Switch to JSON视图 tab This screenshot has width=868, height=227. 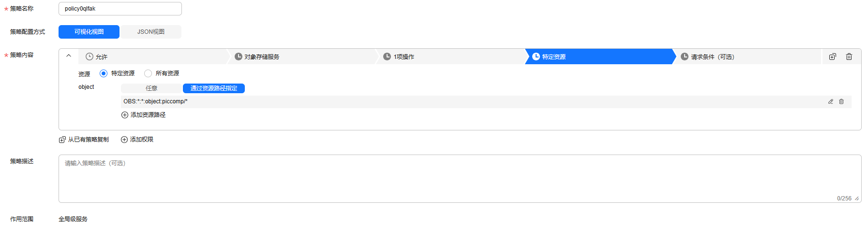150,32
